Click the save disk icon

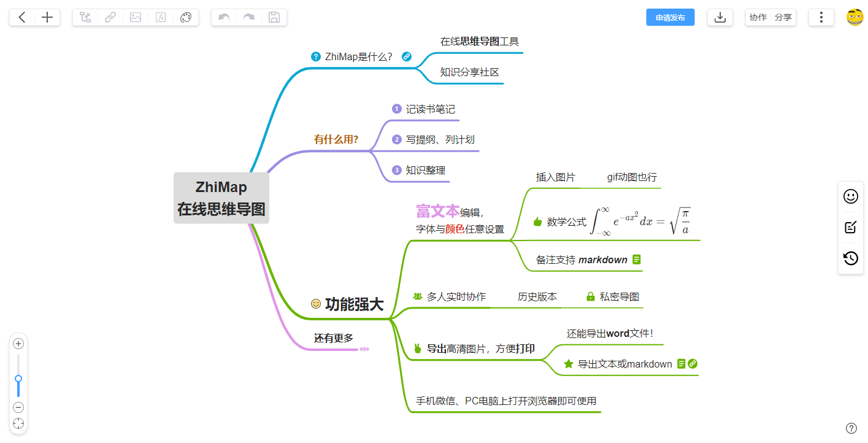tap(274, 17)
